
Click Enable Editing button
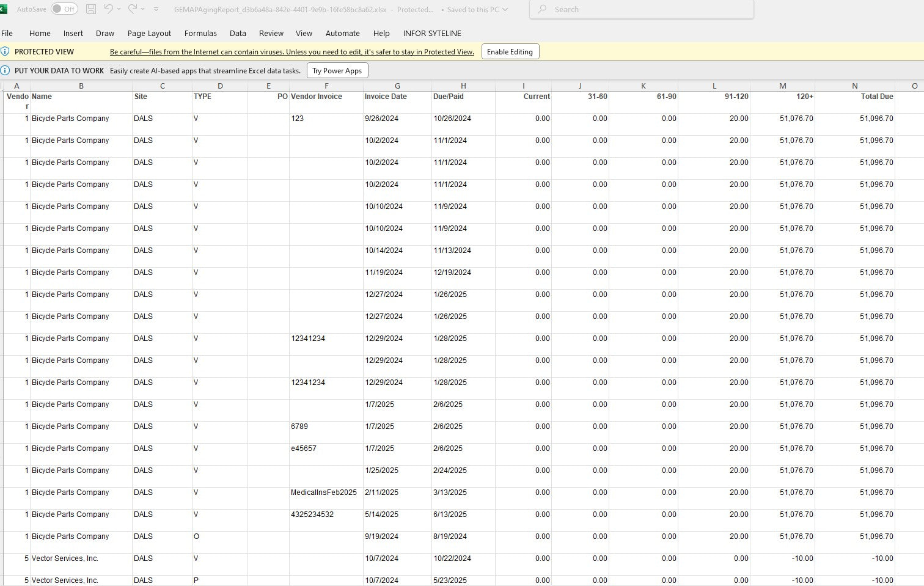click(x=510, y=52)
